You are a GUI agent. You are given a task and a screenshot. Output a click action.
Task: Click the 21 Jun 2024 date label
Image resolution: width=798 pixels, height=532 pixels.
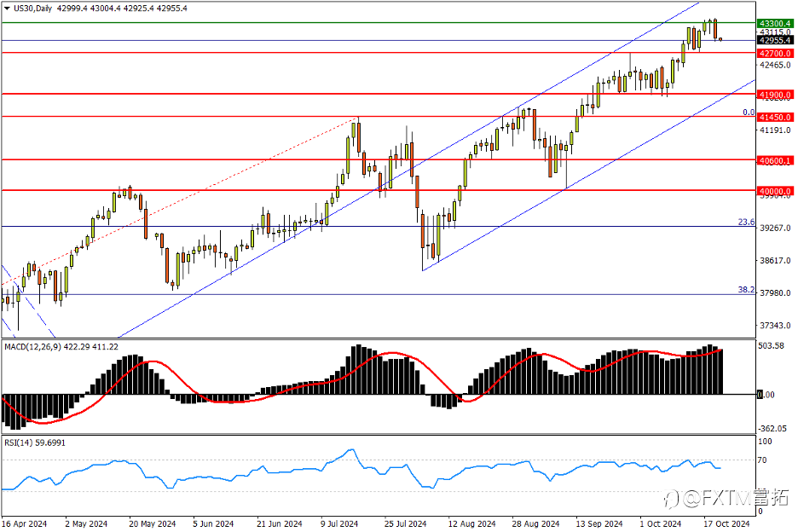pyautogui.click(x=280, y=523)
